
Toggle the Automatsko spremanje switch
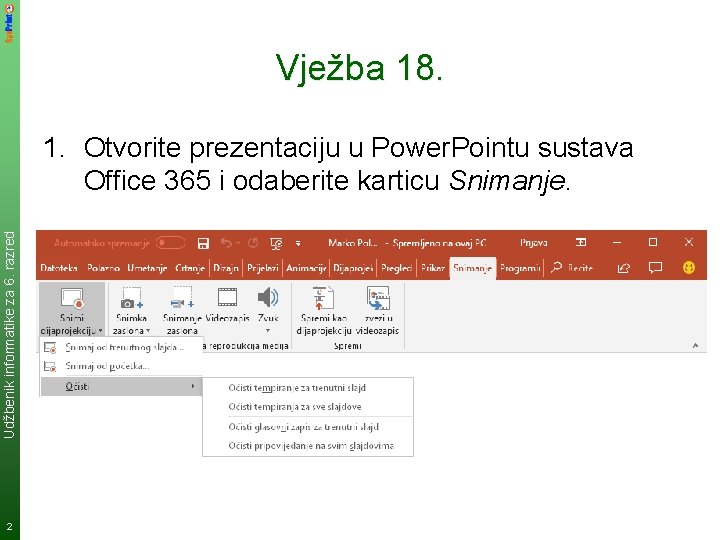tap(170, 242)
